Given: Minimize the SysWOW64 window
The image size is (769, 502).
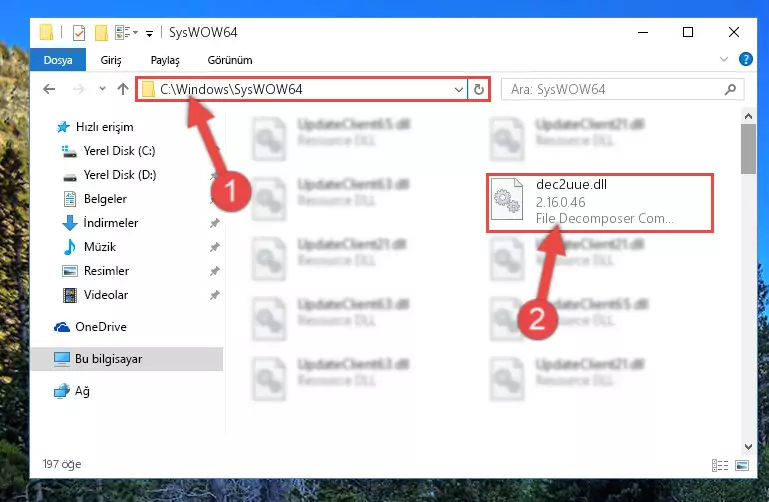Looking at the screenshot, I should [643, 32].
